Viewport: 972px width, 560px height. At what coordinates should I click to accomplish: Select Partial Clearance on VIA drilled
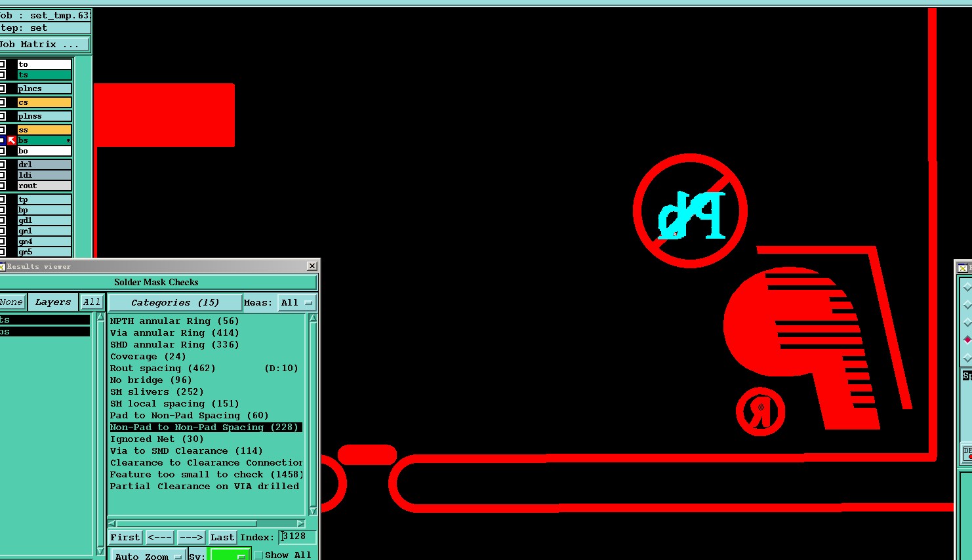[x=206, y=486]
